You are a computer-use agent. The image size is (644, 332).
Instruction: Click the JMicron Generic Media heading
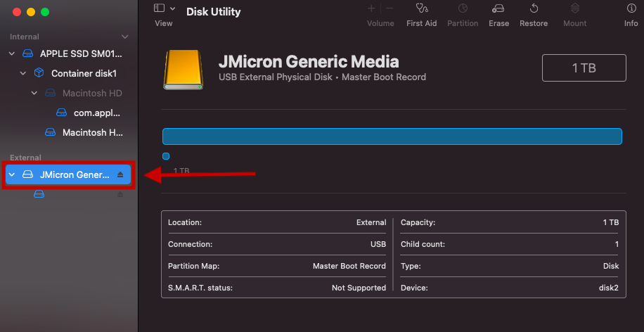309,62
